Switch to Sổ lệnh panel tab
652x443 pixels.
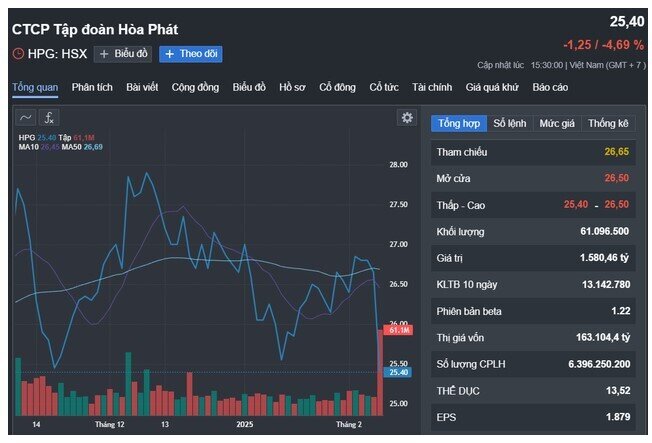tap(510, 124)
